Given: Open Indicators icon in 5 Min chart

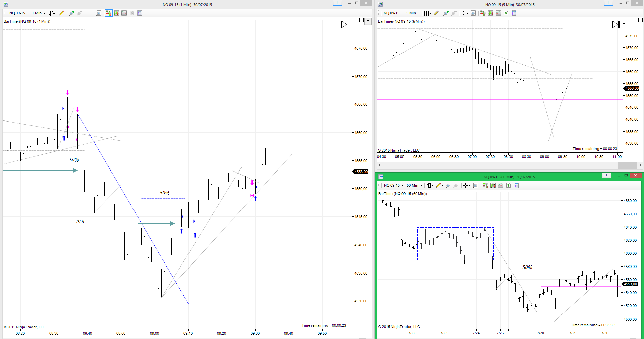Looking at the screenshot, I should coord(498,13).
